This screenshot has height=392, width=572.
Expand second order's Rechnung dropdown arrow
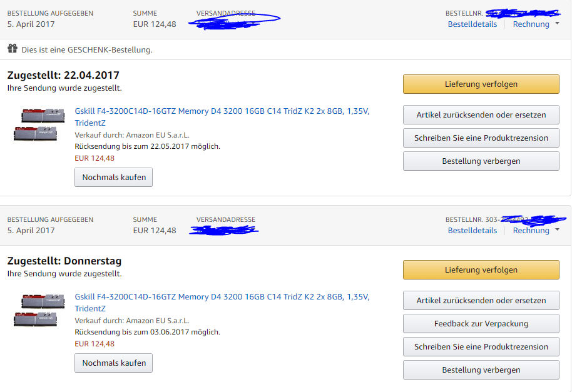557,229
